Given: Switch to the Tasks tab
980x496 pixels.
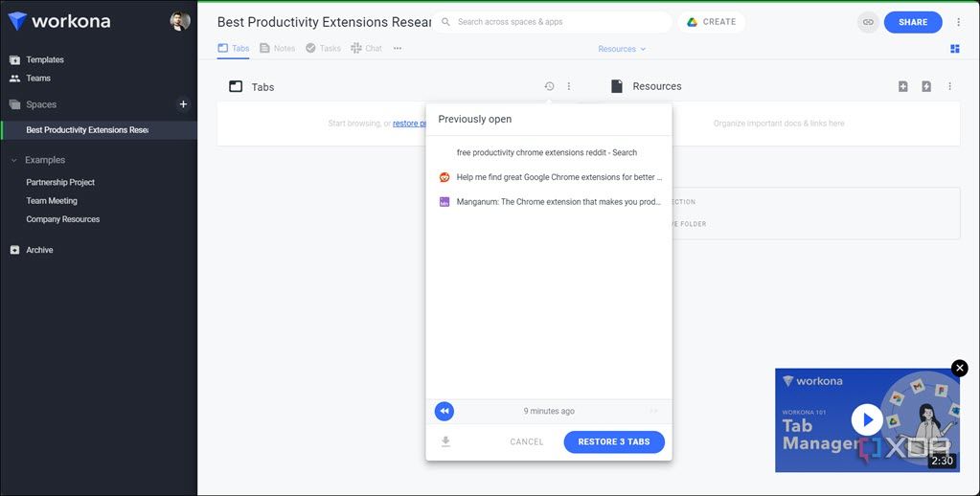Looking at the screenshot, I should [x=323, y=49].
